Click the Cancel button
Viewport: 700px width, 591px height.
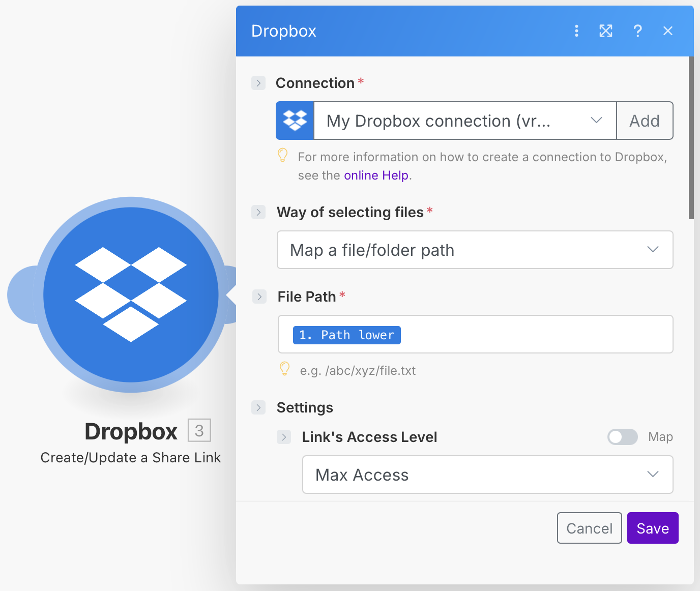590,528
